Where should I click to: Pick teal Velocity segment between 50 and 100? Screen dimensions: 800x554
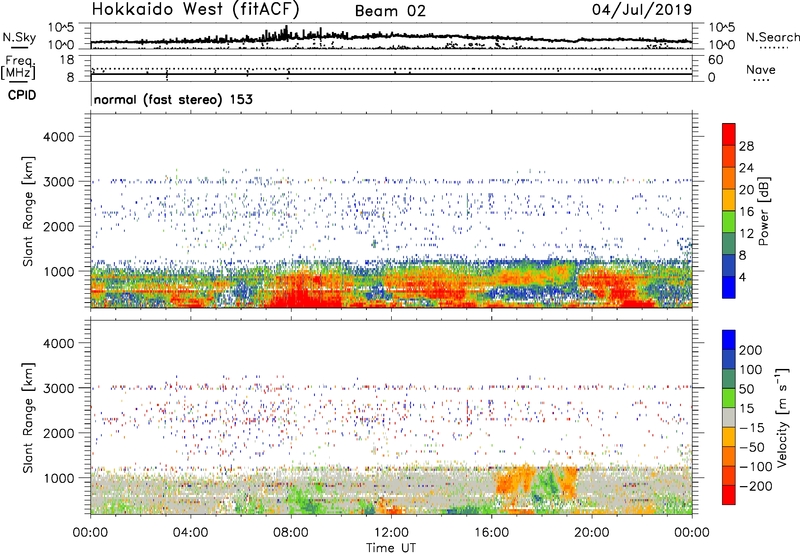pyautogui.click(x=729, y=379)
